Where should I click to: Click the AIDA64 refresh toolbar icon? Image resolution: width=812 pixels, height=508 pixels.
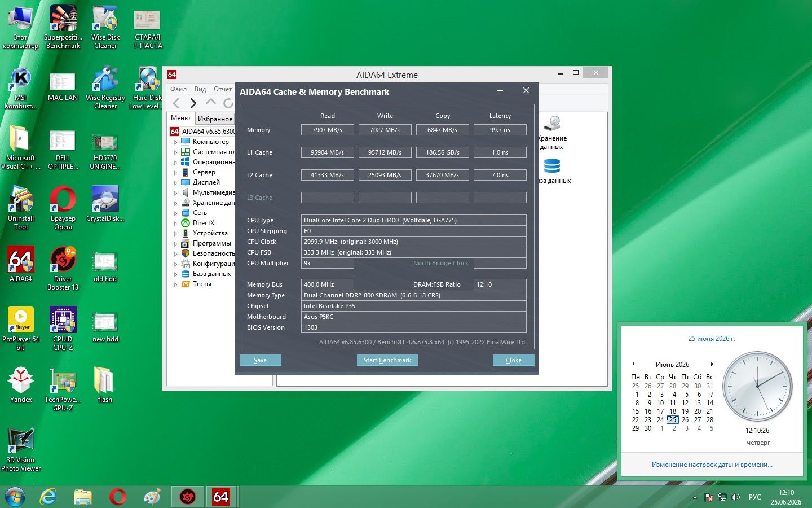(228, 103)
